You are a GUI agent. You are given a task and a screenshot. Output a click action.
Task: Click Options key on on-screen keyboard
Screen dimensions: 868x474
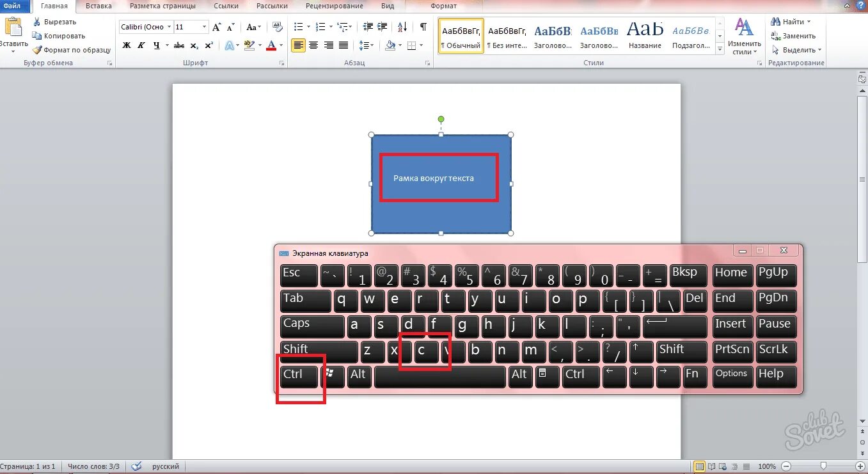pyautogui.click(x=731, y=377)
